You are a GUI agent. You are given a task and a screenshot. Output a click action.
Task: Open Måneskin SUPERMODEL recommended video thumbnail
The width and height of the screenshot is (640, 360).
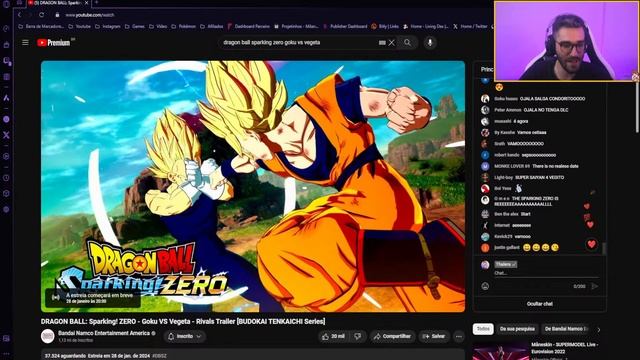[x=500, y=351]
